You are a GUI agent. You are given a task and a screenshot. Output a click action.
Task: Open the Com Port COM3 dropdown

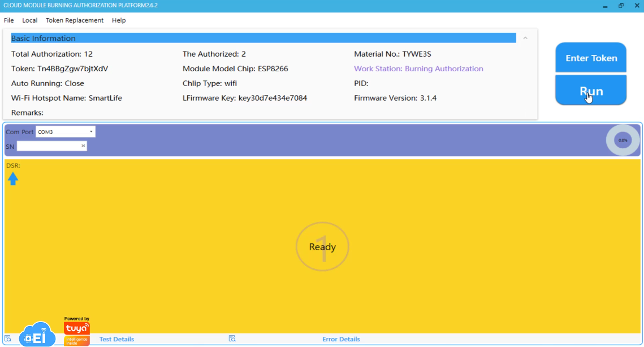click(66, 132)
